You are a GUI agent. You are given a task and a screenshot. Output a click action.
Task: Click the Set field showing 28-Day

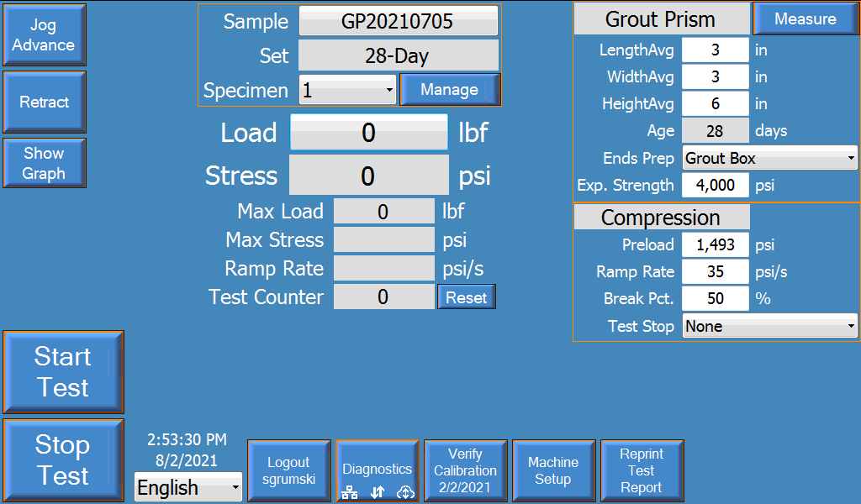pyautogui.click(x=398, y=55)
